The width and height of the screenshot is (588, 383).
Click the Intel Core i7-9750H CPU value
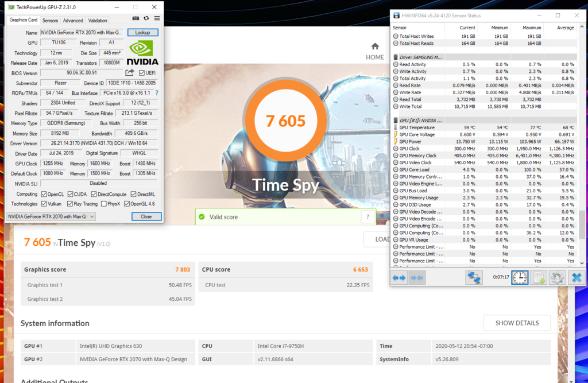pyautogui.click(x=280, y=346)
